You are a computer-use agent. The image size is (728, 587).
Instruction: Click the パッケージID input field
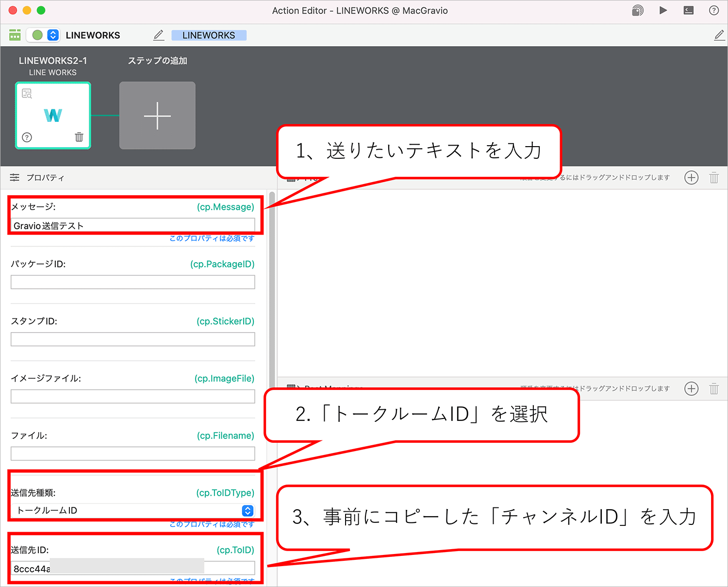pos(133,282)
